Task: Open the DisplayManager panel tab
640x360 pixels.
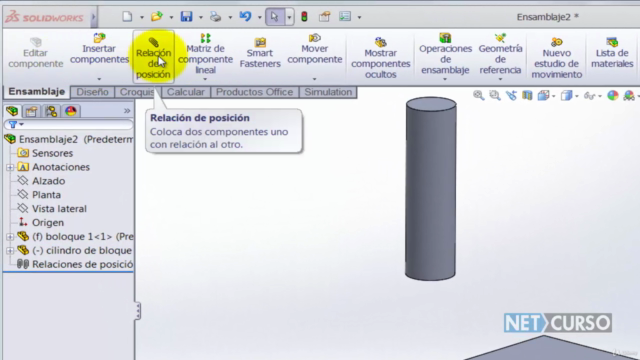Action: (71, 111)
